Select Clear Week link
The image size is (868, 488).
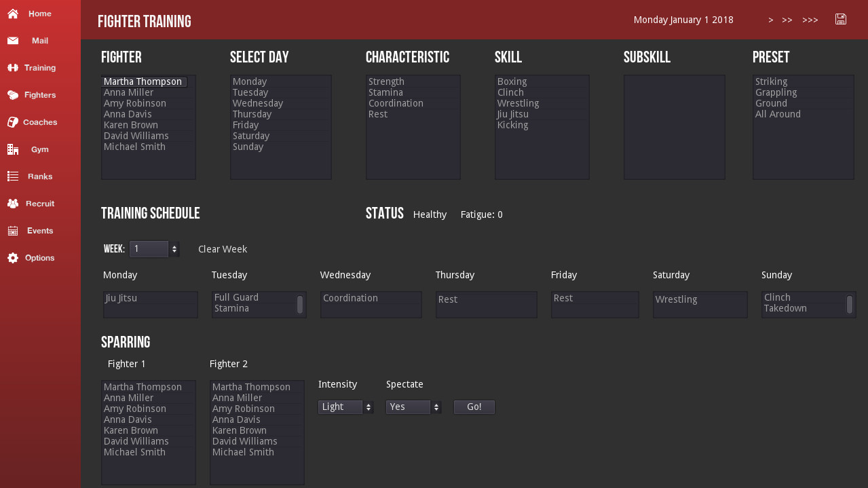(222, 249)
